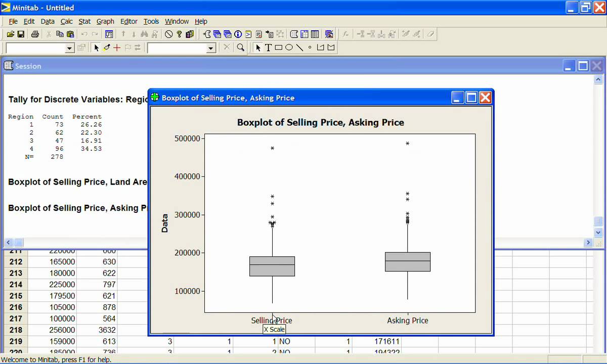
Task: Open the Current Data Window icon
Action: click(x=304, y=34)
